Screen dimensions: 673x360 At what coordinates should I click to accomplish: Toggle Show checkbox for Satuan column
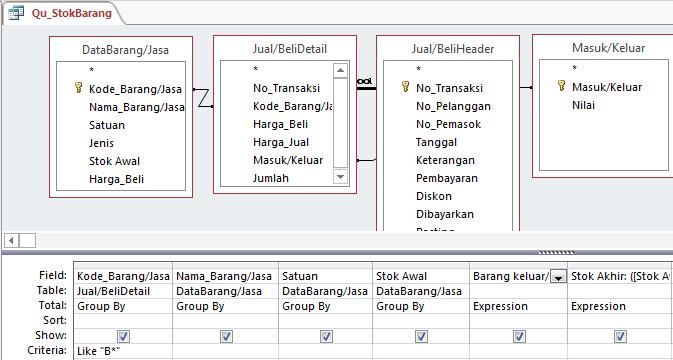[326, 336]
